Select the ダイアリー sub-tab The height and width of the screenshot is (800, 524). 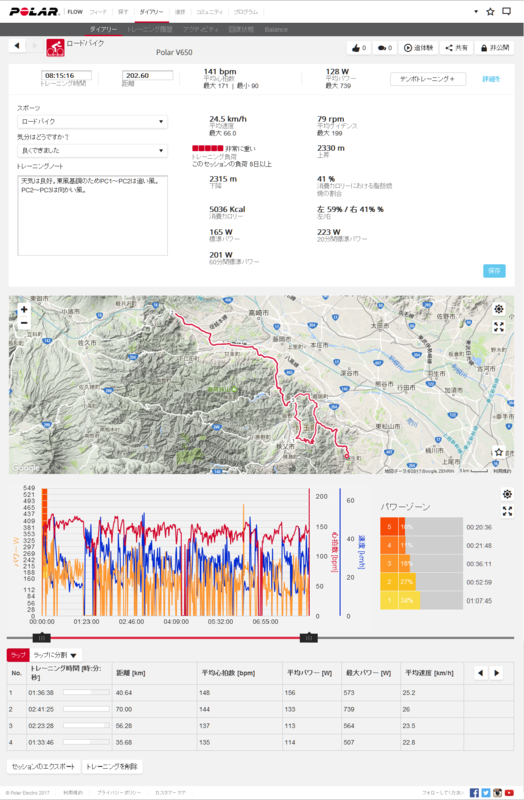[x=104, y=30]
